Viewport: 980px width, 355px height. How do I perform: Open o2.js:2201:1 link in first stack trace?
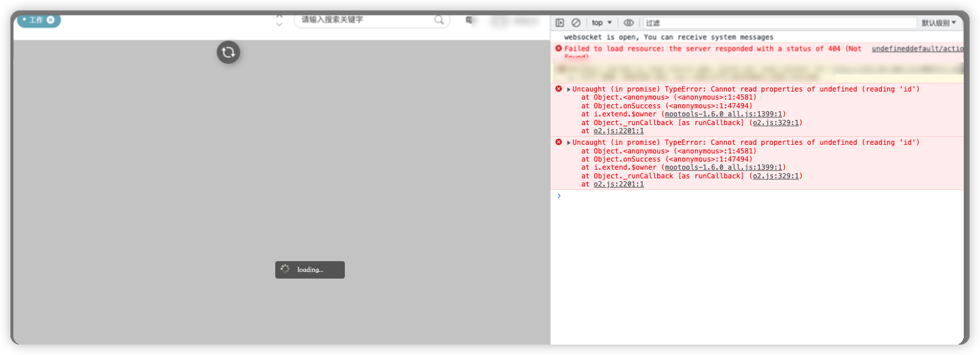[x=618, y=131]
